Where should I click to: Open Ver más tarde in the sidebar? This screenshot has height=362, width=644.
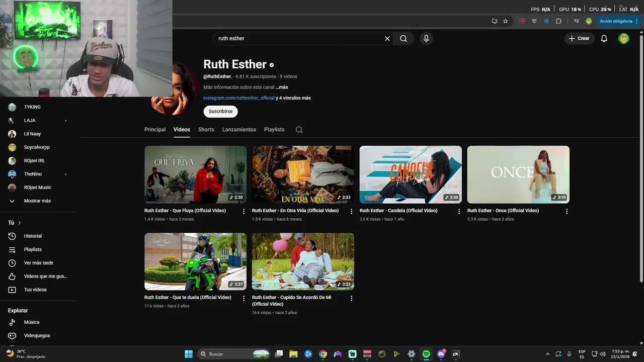(x=39, y=263)
